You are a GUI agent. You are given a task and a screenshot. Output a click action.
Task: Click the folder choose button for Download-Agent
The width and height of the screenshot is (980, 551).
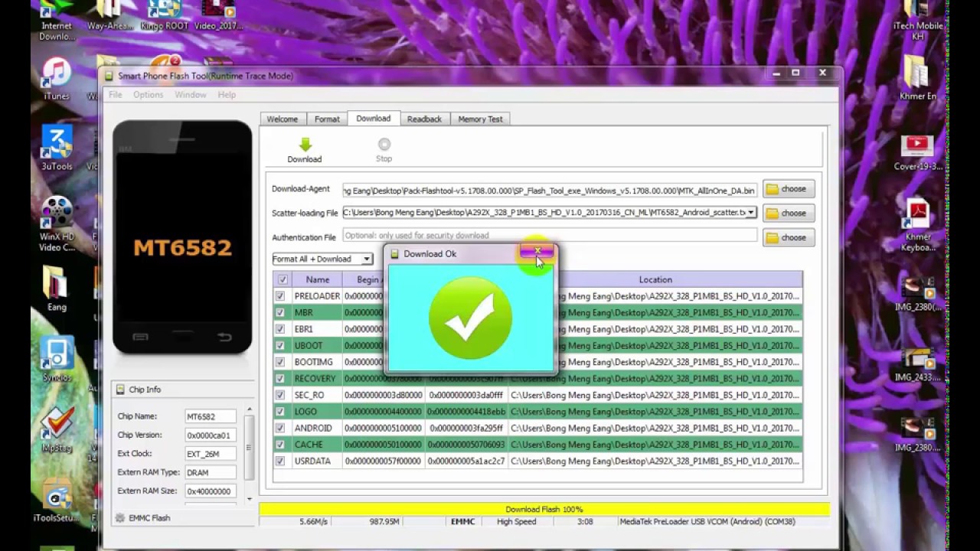click(x=788, y=189)
